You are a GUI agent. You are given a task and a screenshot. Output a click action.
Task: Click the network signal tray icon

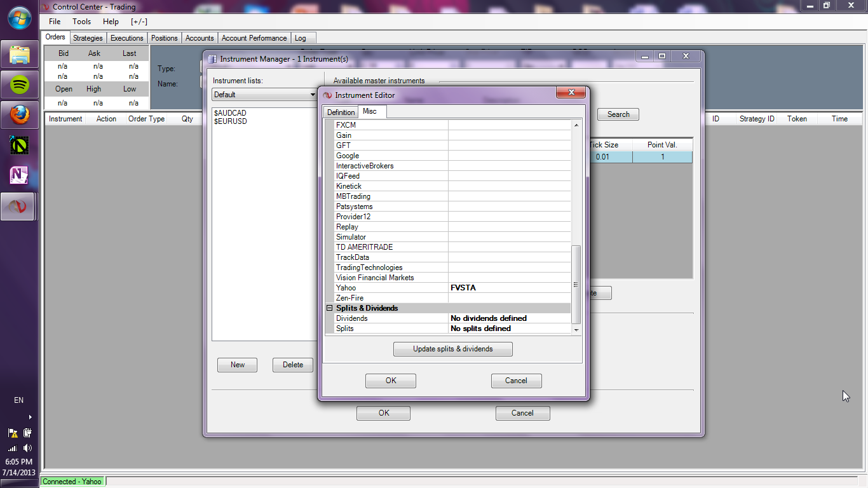(13, 448)
